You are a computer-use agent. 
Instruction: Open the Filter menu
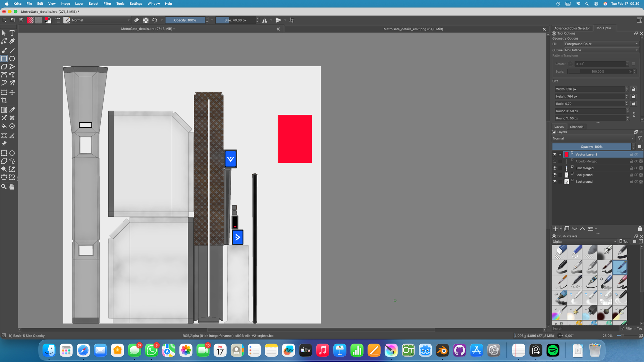point(107,4)
